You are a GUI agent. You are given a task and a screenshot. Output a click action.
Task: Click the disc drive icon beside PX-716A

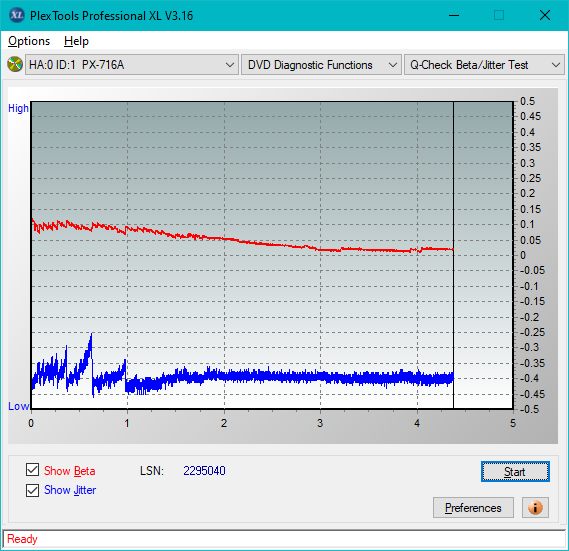[x=15, y=64]
